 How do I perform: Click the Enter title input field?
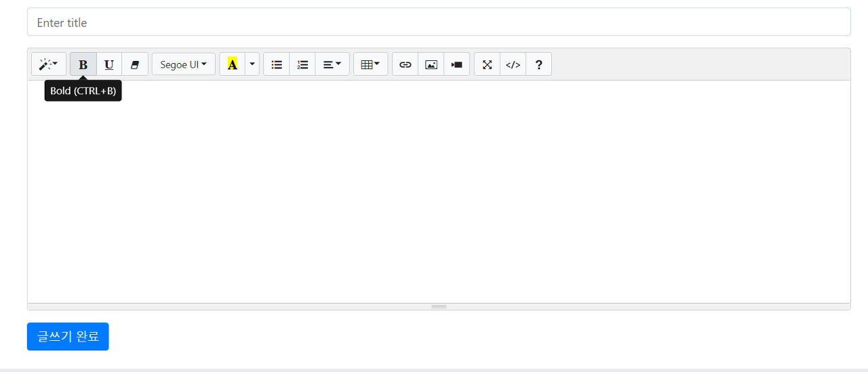click(439, 22)
